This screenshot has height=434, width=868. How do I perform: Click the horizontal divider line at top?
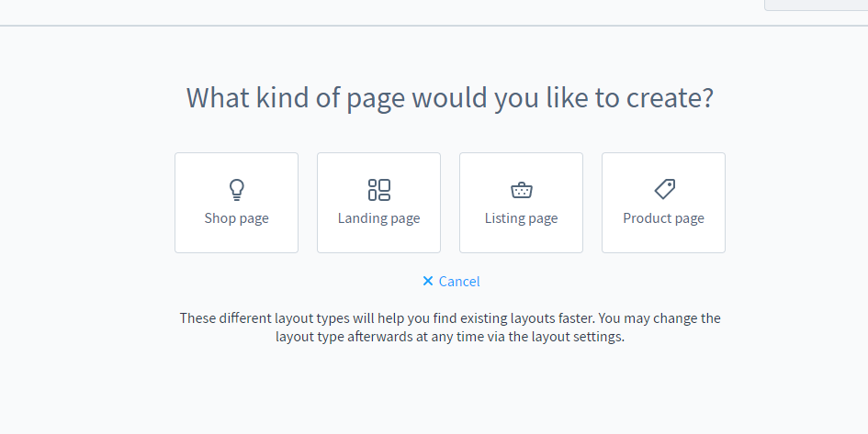pos(367,26)
